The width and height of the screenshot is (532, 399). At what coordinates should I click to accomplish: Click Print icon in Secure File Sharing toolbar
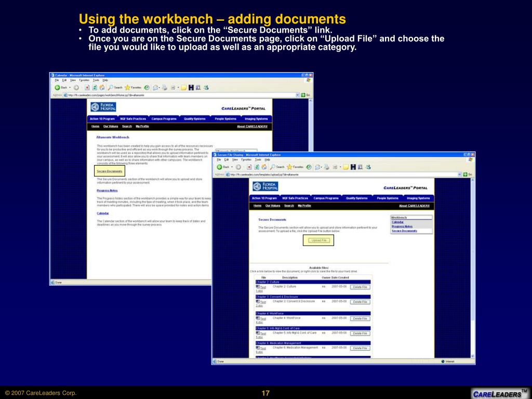(326, 167)
